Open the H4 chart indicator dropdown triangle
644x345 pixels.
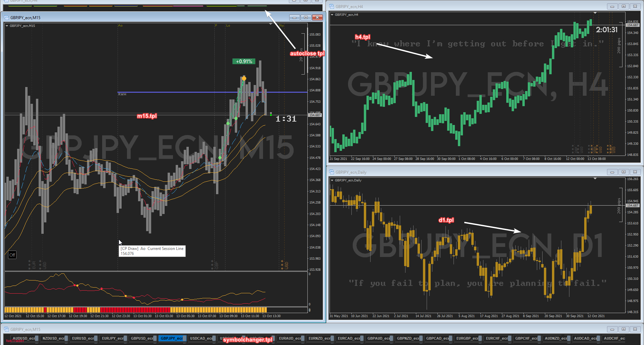coord(332,14)
